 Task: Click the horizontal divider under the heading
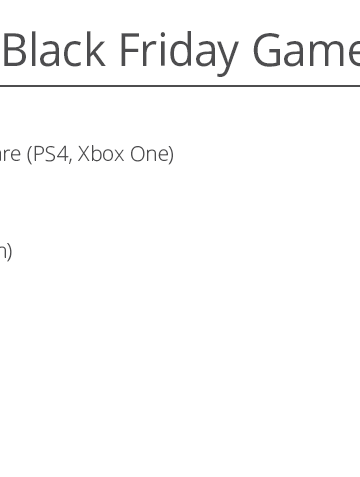click(180, 86)
